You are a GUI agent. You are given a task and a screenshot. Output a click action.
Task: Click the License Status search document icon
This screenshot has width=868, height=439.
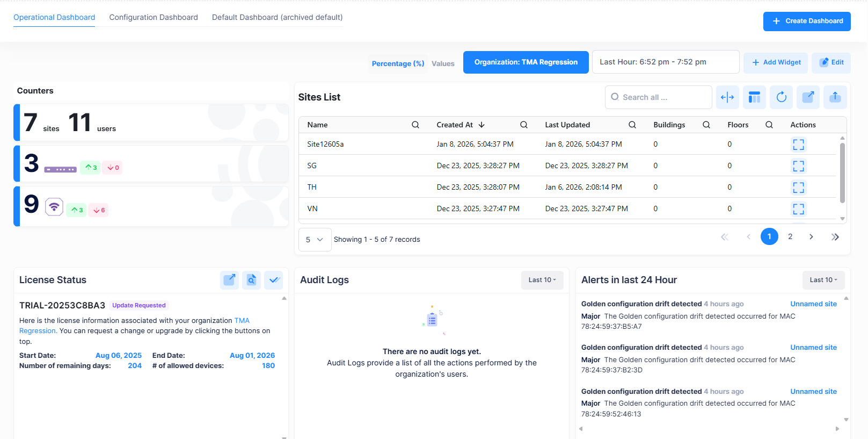tap(251, 280)
